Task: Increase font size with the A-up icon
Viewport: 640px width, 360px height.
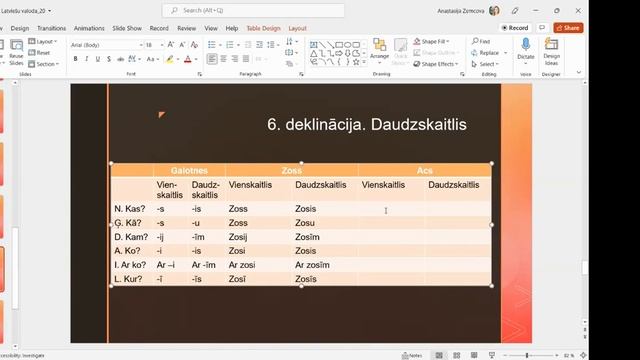Action: [x=171, y=45]
